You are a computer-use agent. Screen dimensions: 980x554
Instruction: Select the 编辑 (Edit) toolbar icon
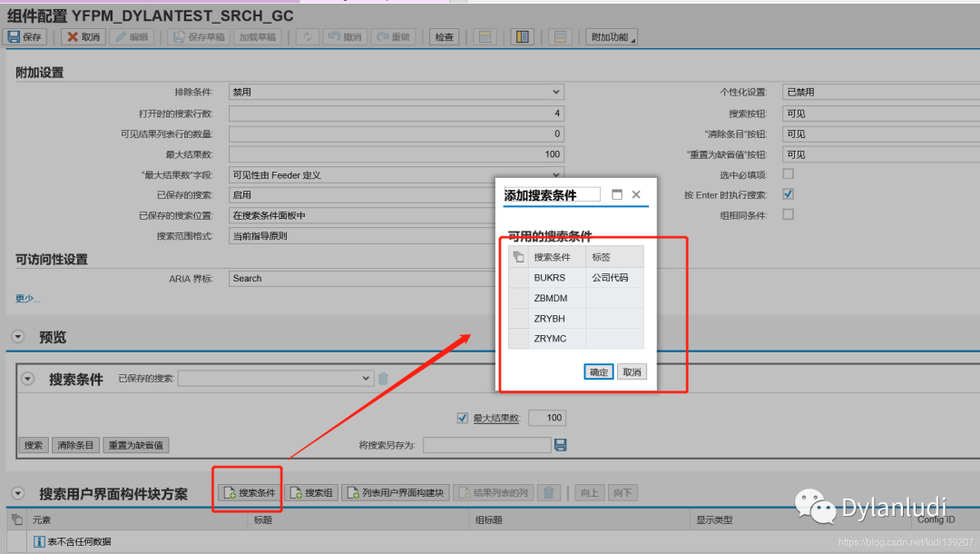coord(131,36)
